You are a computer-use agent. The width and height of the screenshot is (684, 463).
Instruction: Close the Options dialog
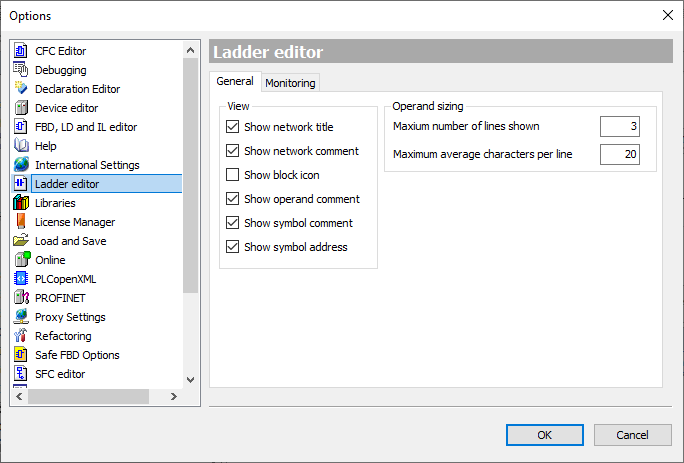pos(667,15)
